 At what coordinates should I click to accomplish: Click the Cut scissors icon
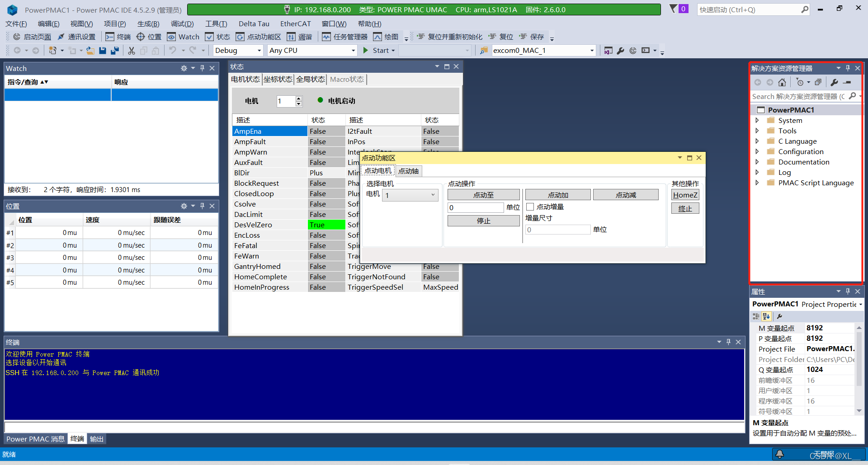point(132,51)
